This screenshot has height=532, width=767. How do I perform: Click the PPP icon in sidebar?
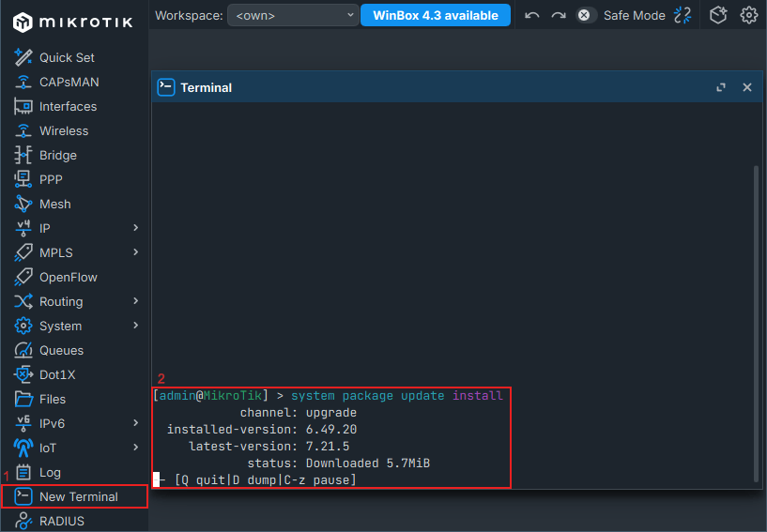[23, 179]
